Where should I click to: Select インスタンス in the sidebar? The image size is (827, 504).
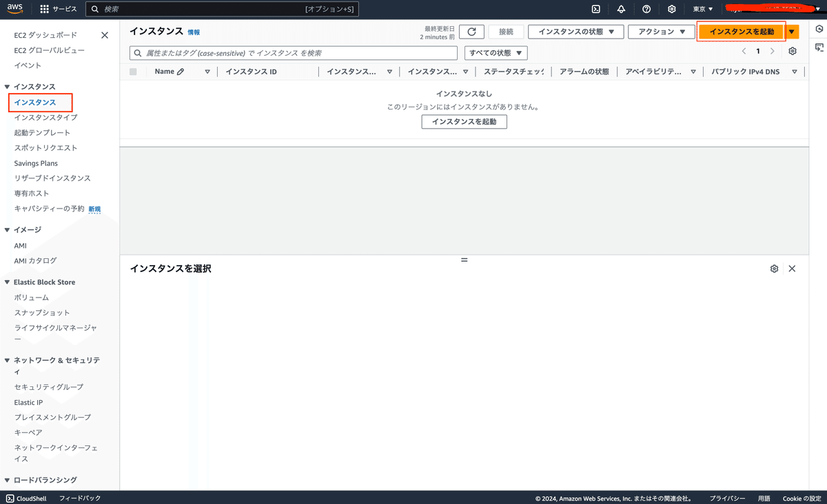(x=35, y=103)
